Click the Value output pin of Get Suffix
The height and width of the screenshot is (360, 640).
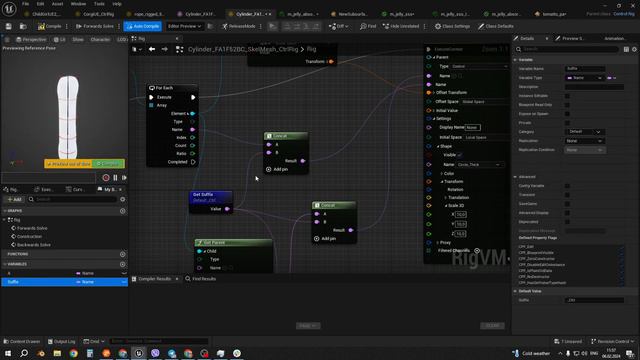click(227, 209)
